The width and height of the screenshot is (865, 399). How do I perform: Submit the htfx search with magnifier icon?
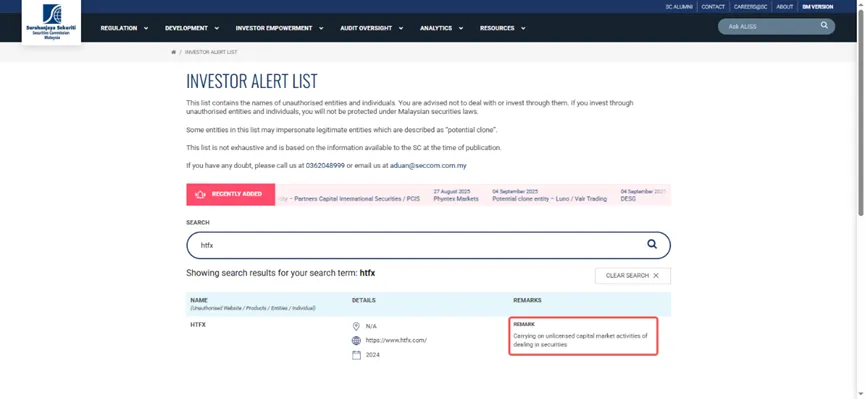(x=652, y=244)
